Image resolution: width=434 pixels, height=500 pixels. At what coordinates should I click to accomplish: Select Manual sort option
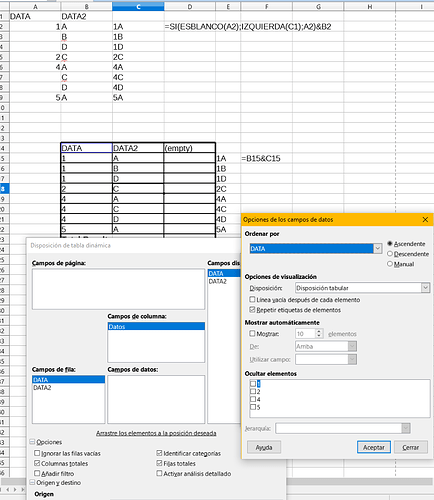pos(389,264)
